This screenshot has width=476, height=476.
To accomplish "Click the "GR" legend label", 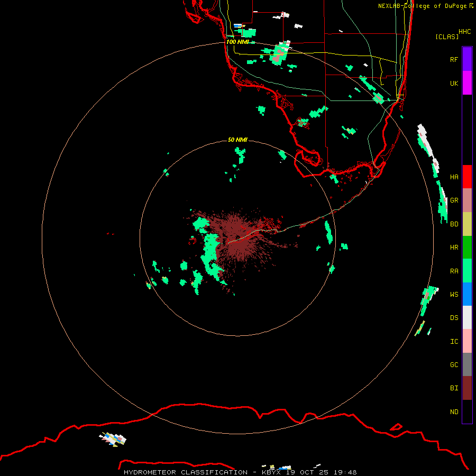I will [x=454, y=200].
